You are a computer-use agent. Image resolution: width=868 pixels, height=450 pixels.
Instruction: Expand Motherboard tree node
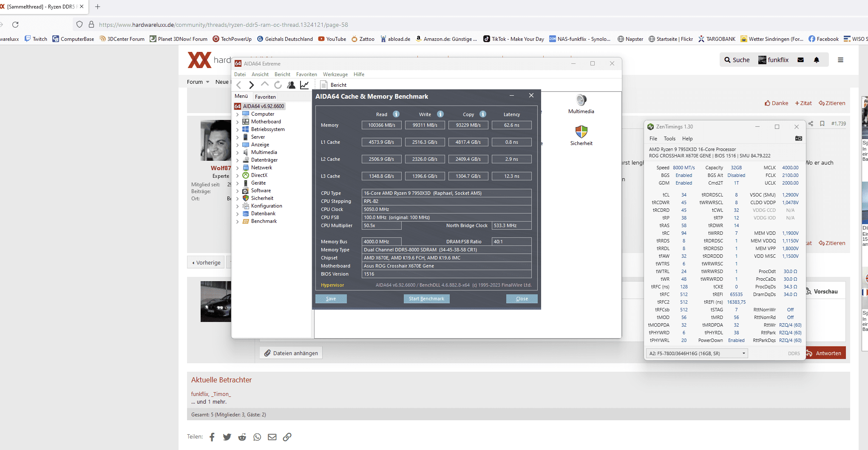237,122
